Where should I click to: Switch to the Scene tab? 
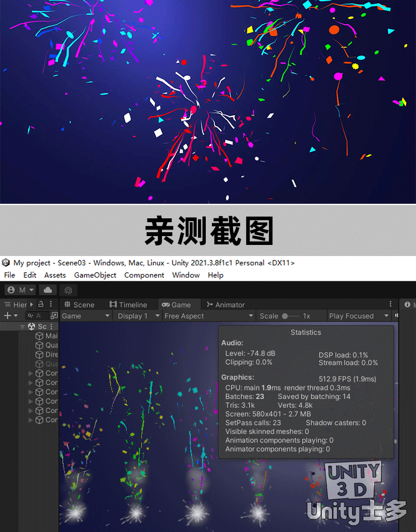tap(79, 305)
